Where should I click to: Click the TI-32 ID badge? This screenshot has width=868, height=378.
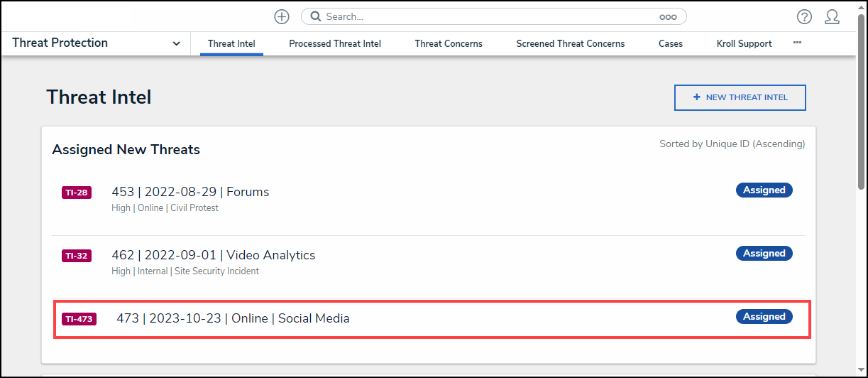coord(77,256)
